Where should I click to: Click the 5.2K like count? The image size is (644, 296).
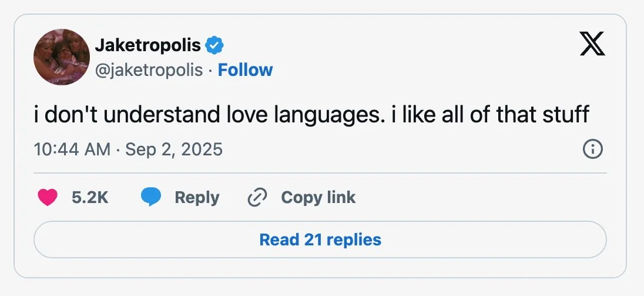point(90,198)
